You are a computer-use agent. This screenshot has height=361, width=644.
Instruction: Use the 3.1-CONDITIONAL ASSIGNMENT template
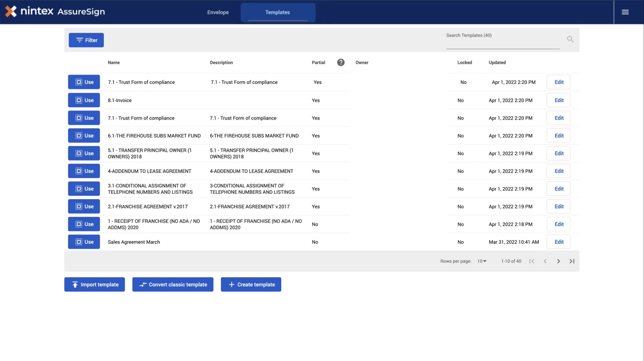[x=84, y=189]
